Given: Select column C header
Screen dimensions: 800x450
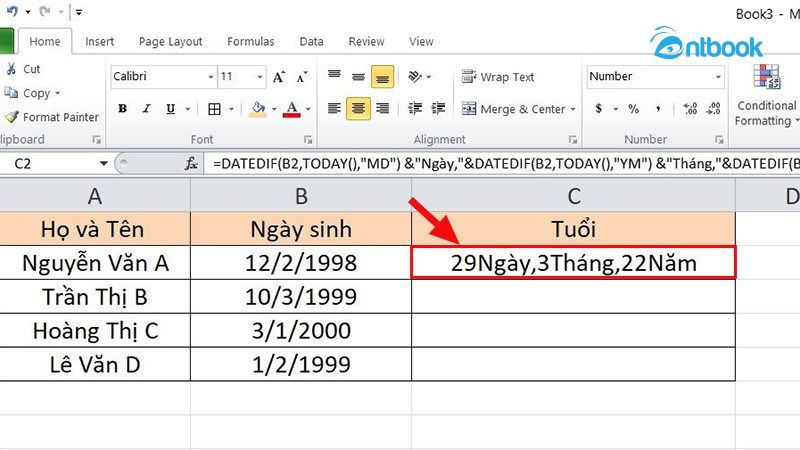Looking at the screenshot, I should [x=573, y=196].
